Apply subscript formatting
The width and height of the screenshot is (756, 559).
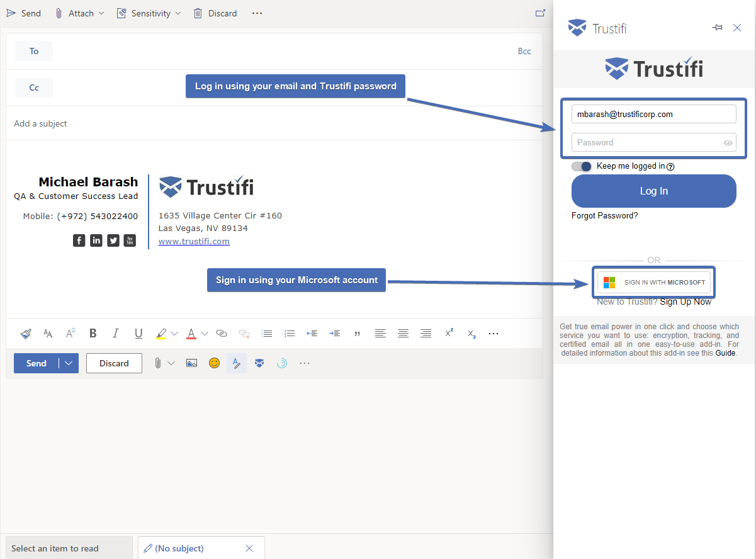click(x=471, y=334)
